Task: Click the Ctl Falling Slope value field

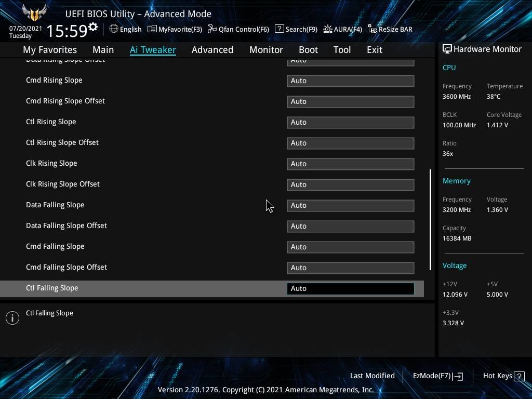Action: click(x=350, y=289)
